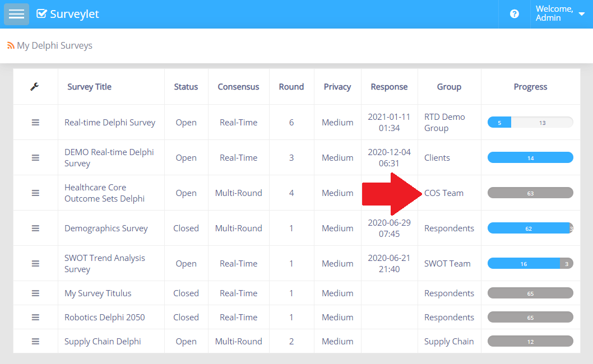Open row menu for DEMO Real-time Delphi Survey
Image resolution: width=593 pixels, height=364 pixels.
tap(35, 157)
